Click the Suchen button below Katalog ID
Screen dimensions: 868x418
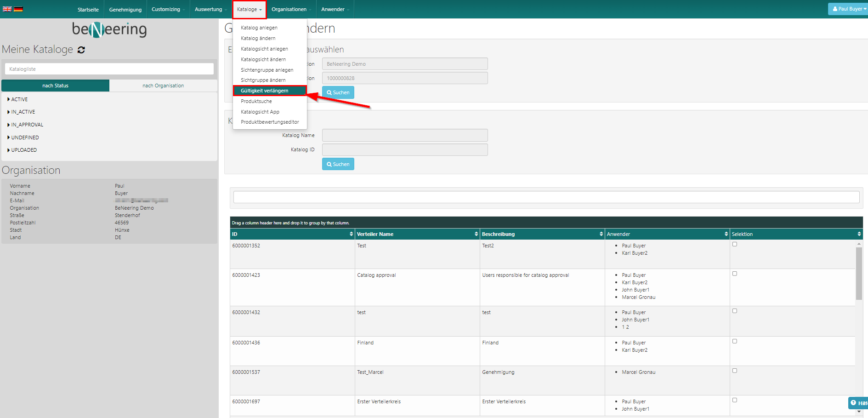(338, 164)
